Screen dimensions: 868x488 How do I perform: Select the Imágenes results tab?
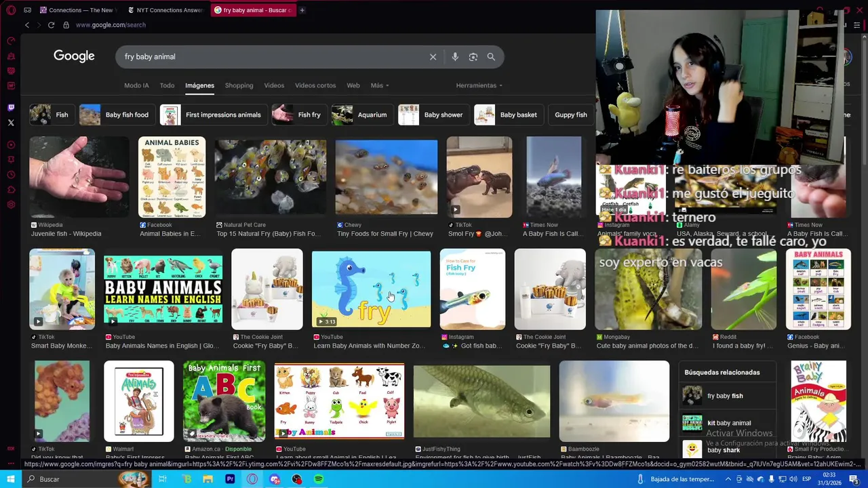click(200, 85)
